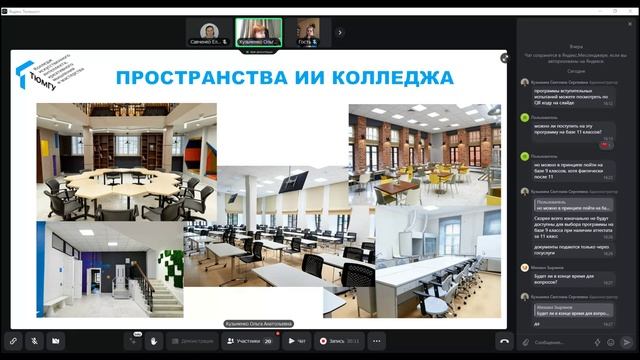Copy the meeting link with the link icon
Viewport: 640px width, 360px height.
tap(13, 341)
